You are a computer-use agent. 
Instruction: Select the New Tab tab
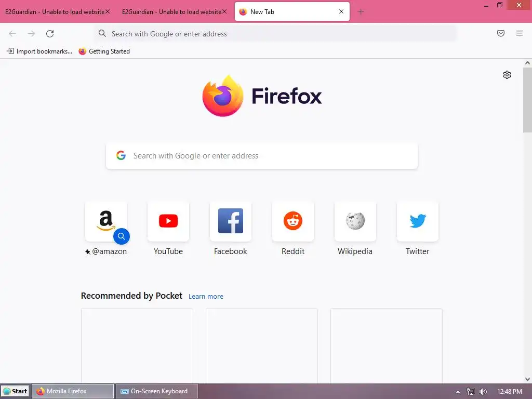292,11
